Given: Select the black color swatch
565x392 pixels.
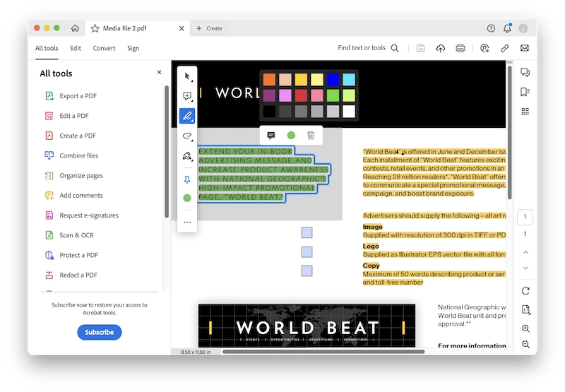Looking at the screenshot, I should [x=269, y=112].
